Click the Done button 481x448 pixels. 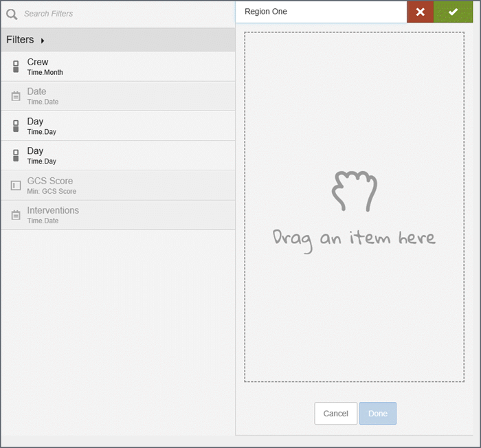(x=377, y=414)
